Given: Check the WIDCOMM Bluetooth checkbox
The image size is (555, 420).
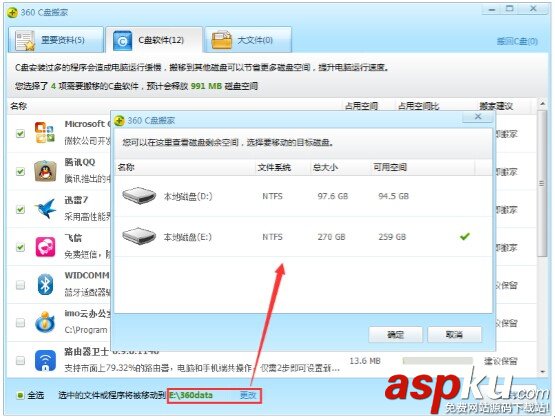Looking at the screenshot, I should click(21, 285).
